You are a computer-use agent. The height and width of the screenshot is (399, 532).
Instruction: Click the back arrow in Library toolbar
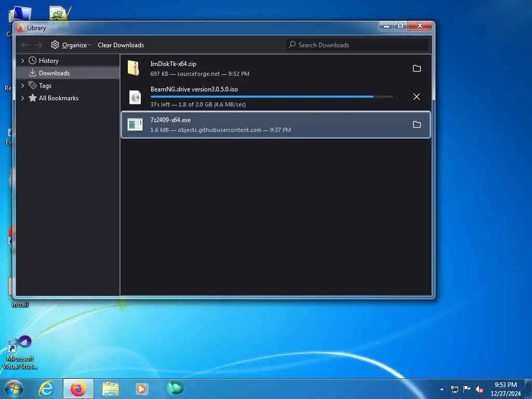pos(25,45)
